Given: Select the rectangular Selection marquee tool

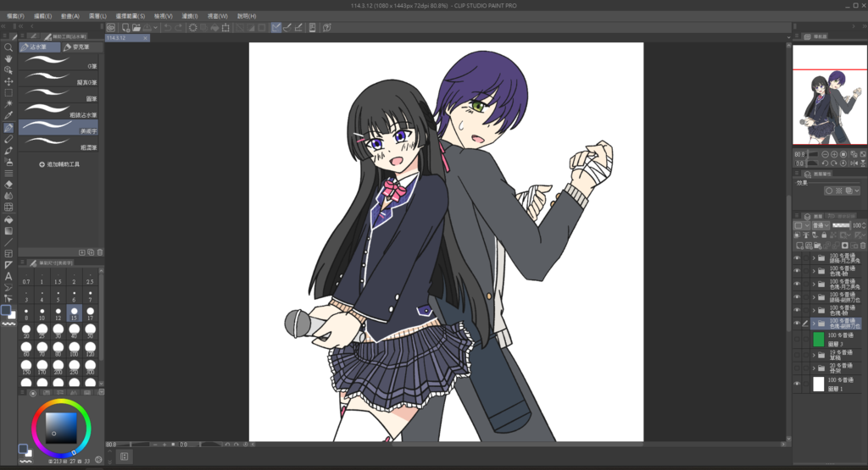Looking at the screenshot, I should pos(8,93).
